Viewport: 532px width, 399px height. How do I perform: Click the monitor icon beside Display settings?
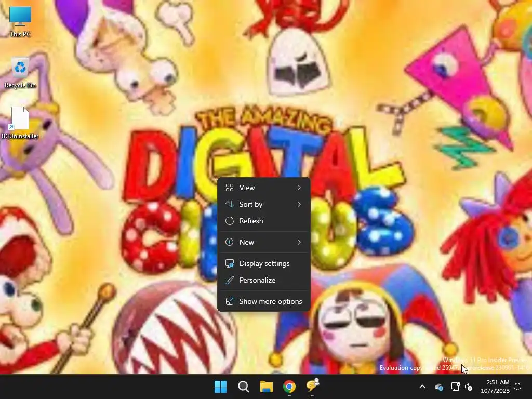(x=230, y=263)
